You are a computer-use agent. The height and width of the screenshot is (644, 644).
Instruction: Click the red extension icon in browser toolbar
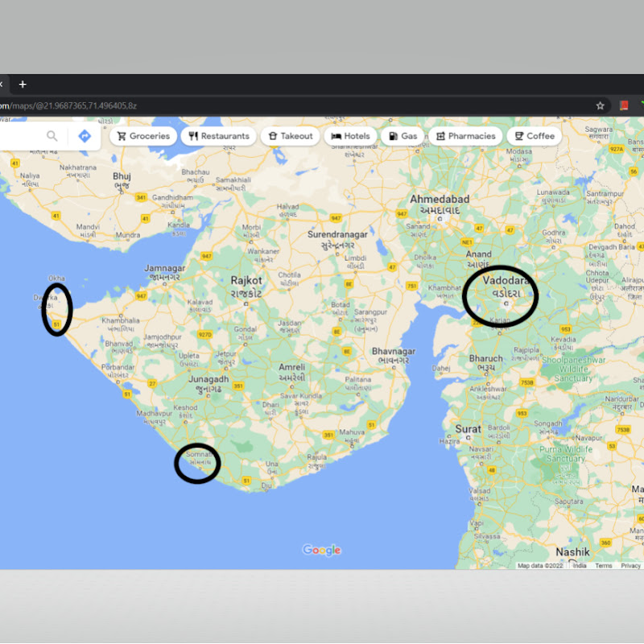(624, 105)
